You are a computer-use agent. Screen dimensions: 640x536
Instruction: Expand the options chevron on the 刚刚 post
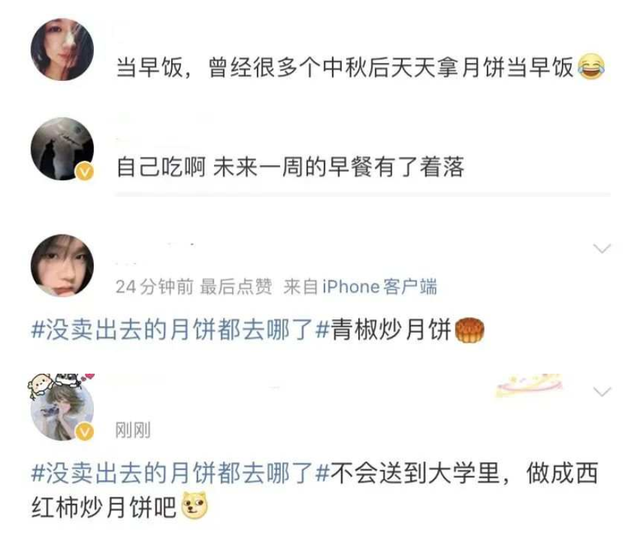[602, 391]
